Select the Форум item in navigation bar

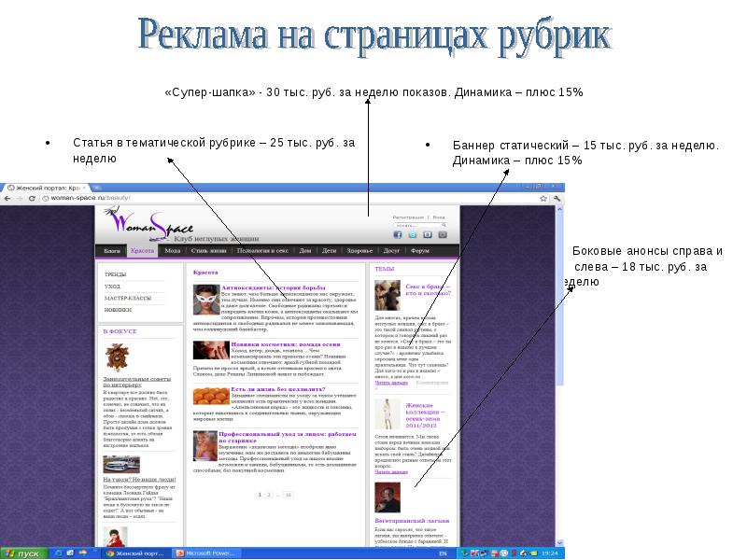[420, 251]
